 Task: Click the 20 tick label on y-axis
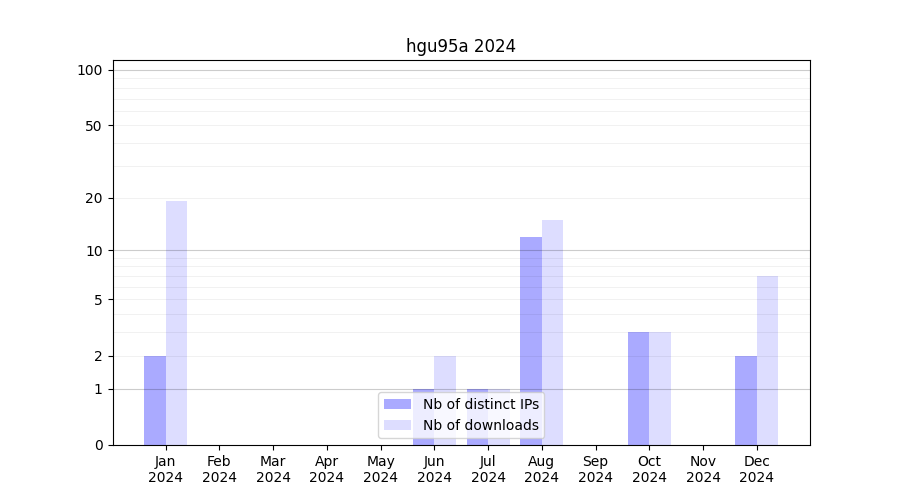pos(94,198)
